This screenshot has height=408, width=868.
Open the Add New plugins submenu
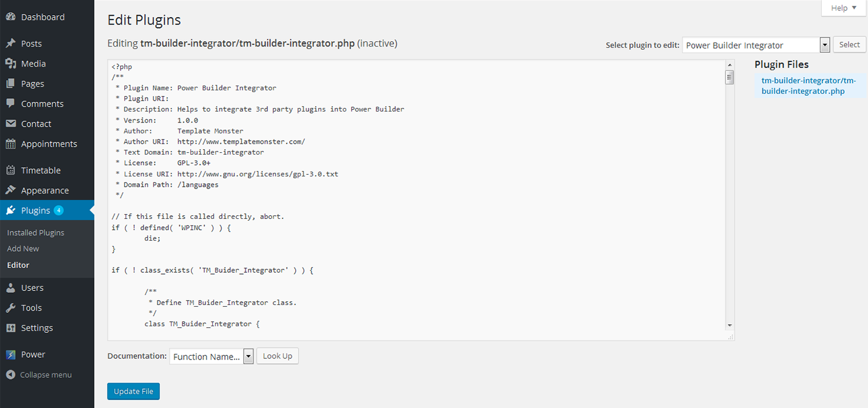coord(23,249)
